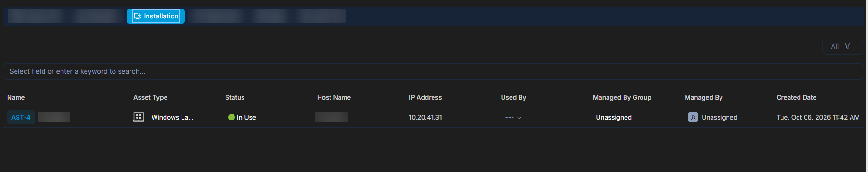Sort by the Asset Type column header
Screen dimensions: 868x172
tap(150, 97)
